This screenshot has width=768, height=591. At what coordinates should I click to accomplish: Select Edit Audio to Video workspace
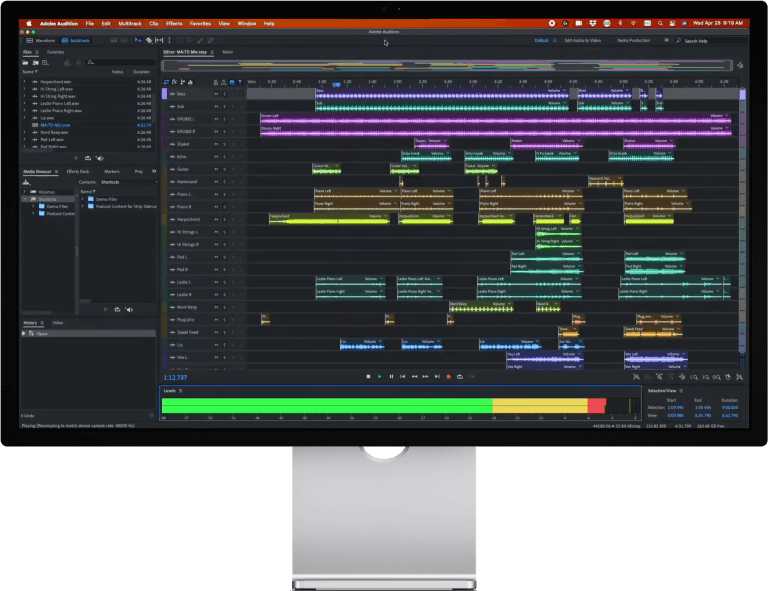coord(583,40)
